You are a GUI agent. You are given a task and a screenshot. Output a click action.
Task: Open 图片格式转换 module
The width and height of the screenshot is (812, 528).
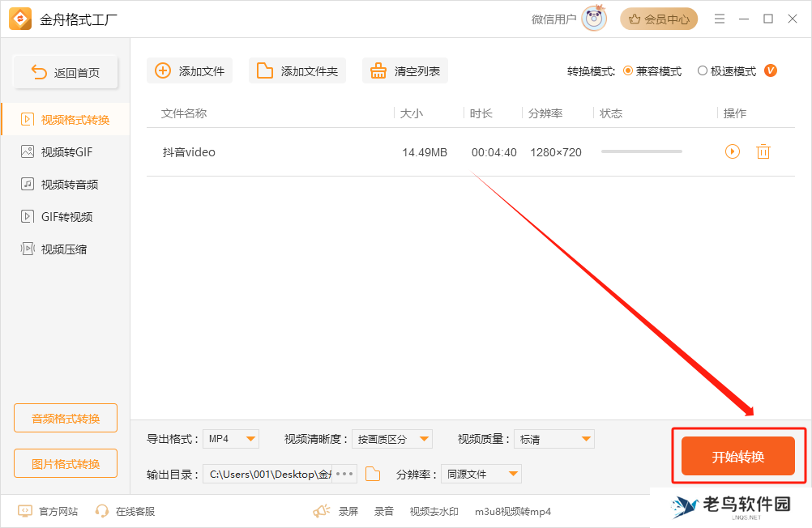coord(66,463)
